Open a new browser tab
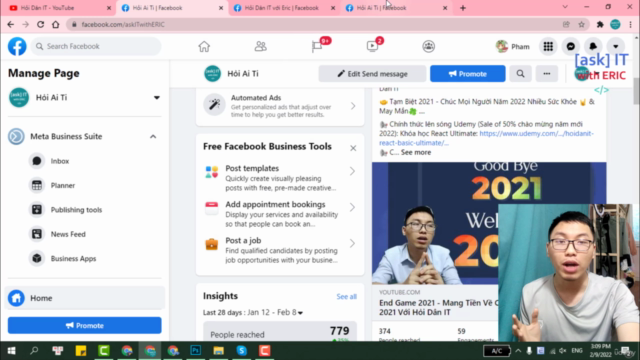Screen dimensions: 640x360 point(463,8)
